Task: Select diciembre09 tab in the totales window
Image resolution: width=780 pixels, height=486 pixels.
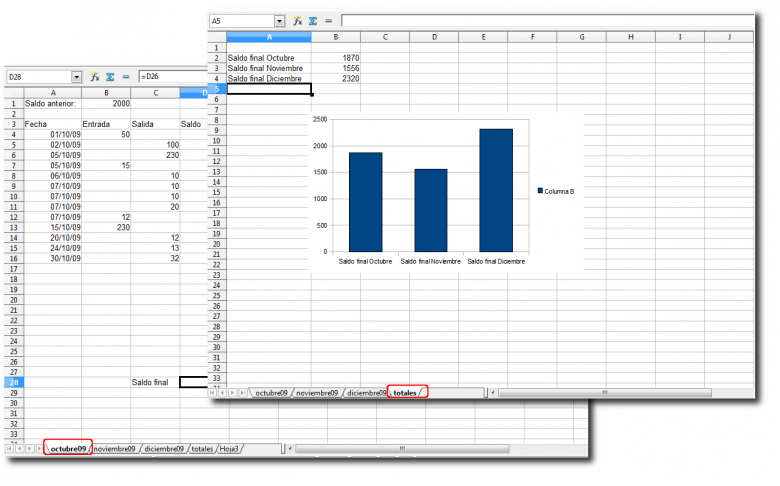Action: [x=366, y=393]
